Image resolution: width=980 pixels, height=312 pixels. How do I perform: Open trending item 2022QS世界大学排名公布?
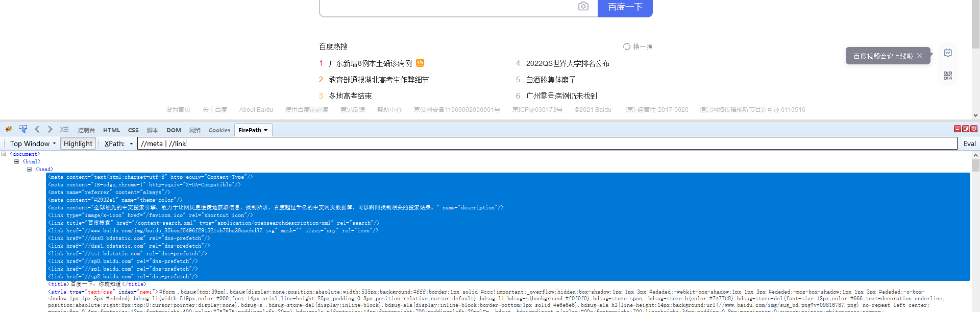(x=568, y=63)
